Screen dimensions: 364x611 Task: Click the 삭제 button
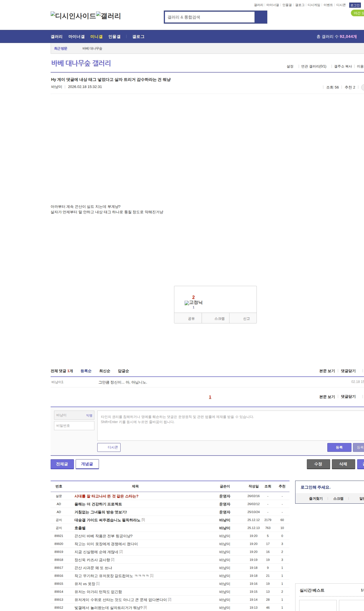[x=344, y=464]
